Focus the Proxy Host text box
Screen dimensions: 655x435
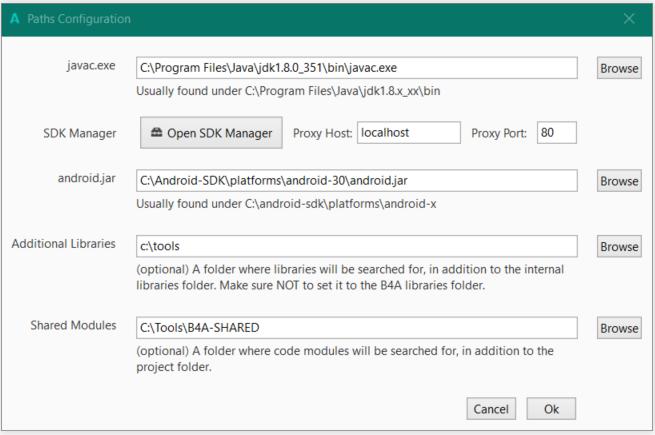[409, 132]
